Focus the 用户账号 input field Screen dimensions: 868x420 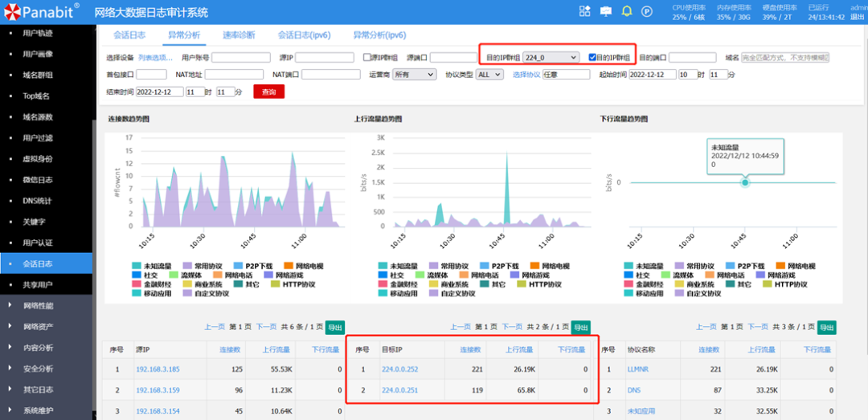241,58
